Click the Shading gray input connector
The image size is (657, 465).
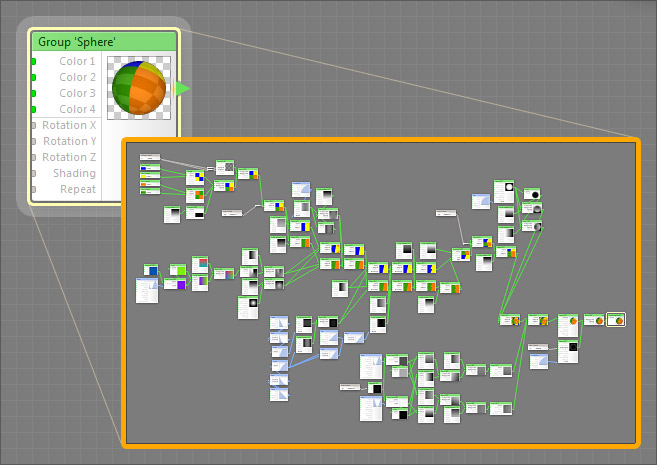(x=33, y=174)
